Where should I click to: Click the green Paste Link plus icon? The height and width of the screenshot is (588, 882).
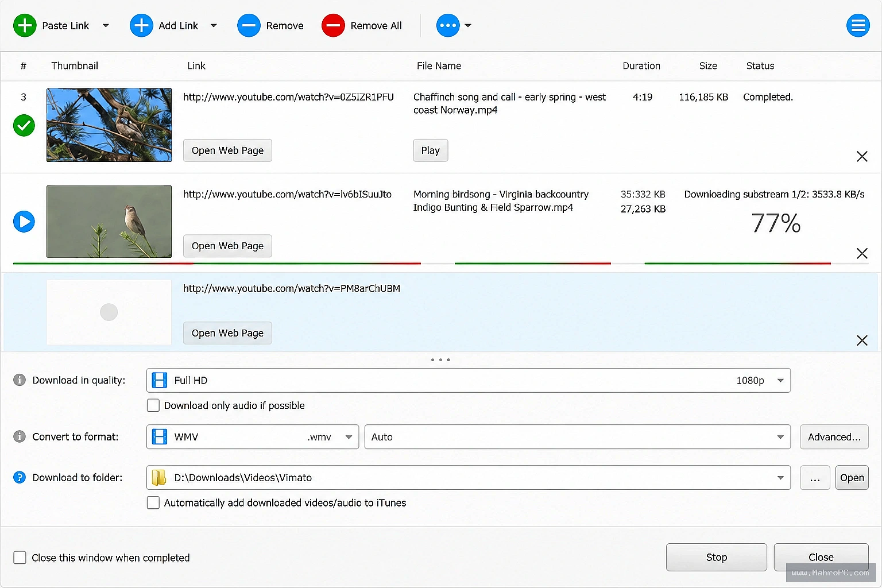(25, 25)
